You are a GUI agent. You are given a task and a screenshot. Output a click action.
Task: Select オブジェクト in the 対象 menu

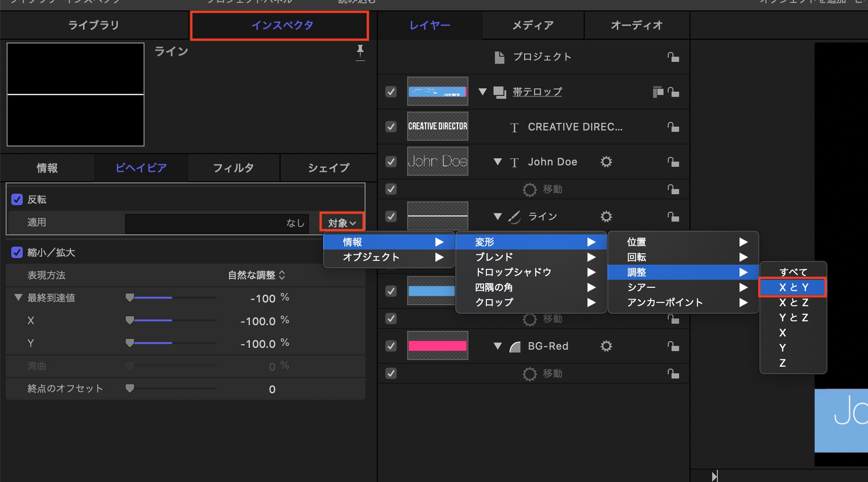pyautogui.click(x=389, y=257)
